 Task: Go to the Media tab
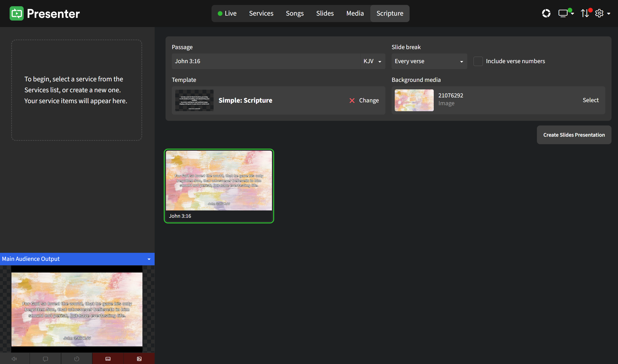[355, 13]
